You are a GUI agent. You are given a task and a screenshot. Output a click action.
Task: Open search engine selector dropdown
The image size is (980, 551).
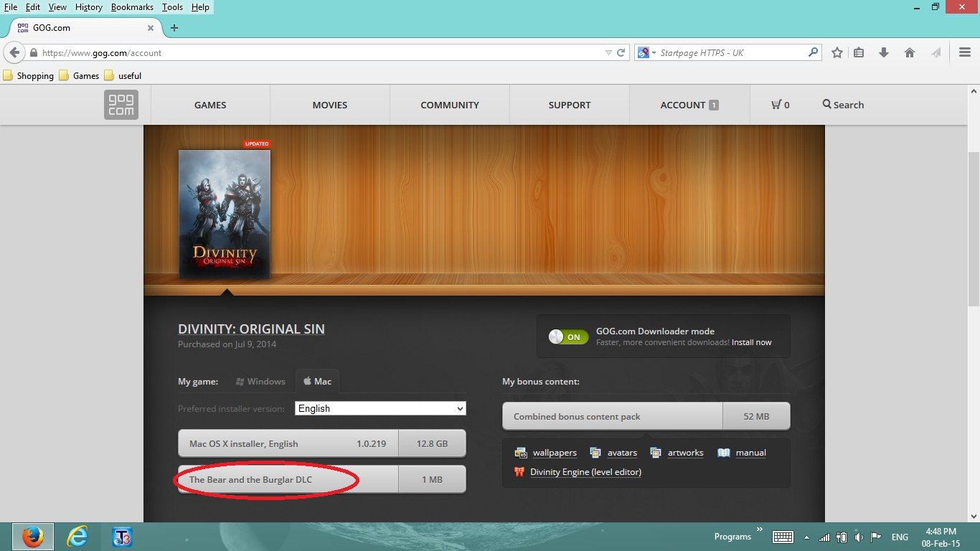[646, 52]
